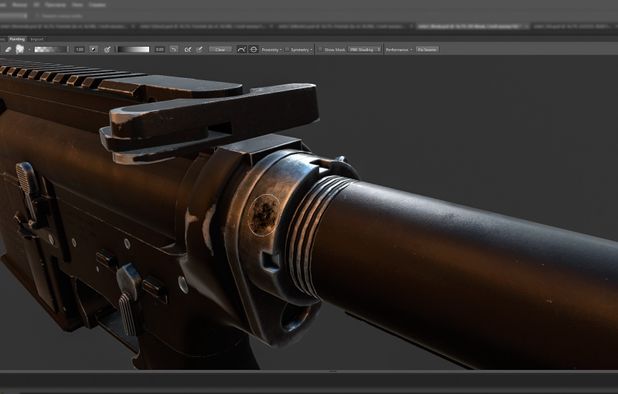Open the 3D menu
The width and height of the screenshot is (618, 394).
click(x=36, y=5)
